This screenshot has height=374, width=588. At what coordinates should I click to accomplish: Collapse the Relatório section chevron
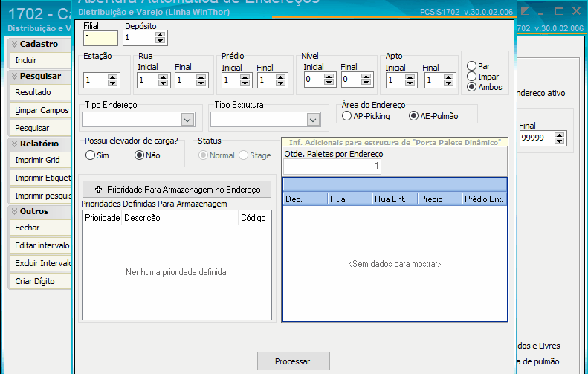point(14,144)
